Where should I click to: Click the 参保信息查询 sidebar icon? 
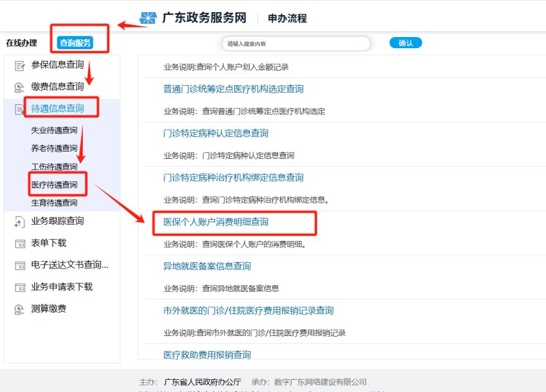[19, 65]
